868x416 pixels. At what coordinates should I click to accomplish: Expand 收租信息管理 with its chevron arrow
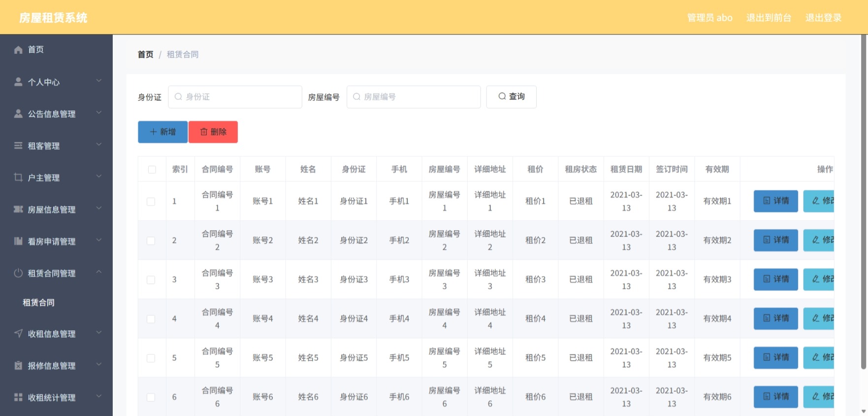pyautogui.click(x=99, y=333)
